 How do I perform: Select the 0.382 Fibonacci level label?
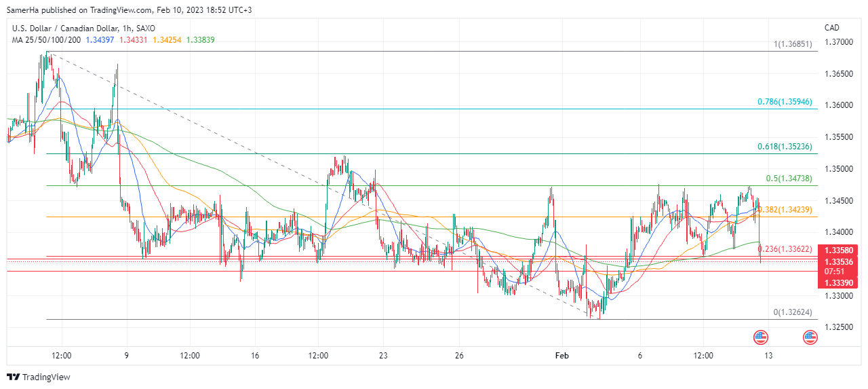click(785, 210)
